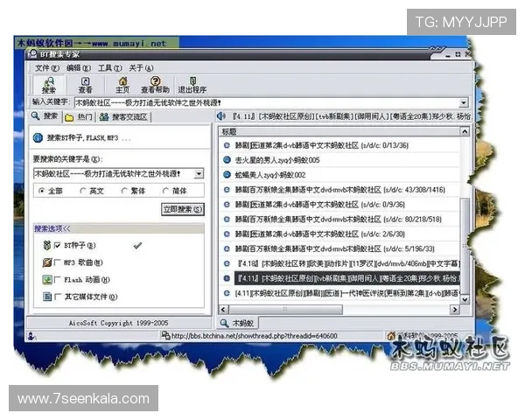Click the 查看 toolbar icon
525x420 pixels.
point(86,81)
